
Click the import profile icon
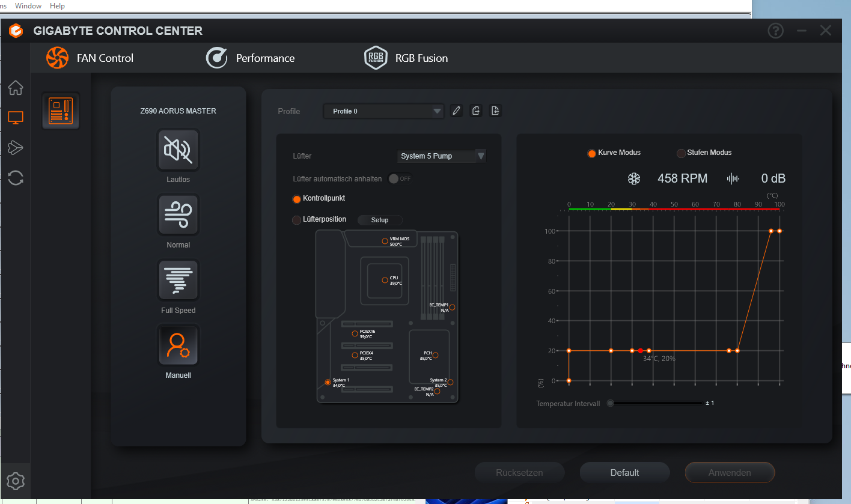[495, 111]
